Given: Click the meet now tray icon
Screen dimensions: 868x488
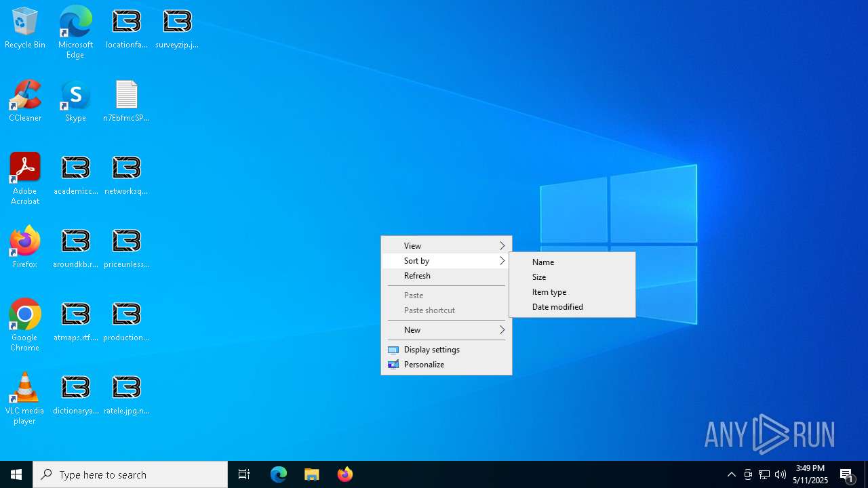Looking at the screenshot, I should tap(748, 474).
